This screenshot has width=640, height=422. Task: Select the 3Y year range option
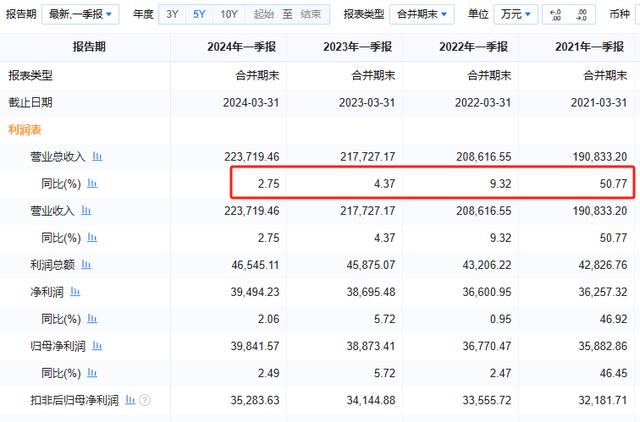click(173, 15)
